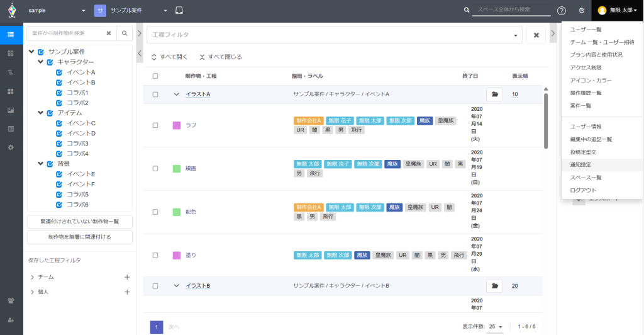This screenshot has height=335, width=644.
Task: Click すべて開く to expand all
Action: tap(170, 57)
